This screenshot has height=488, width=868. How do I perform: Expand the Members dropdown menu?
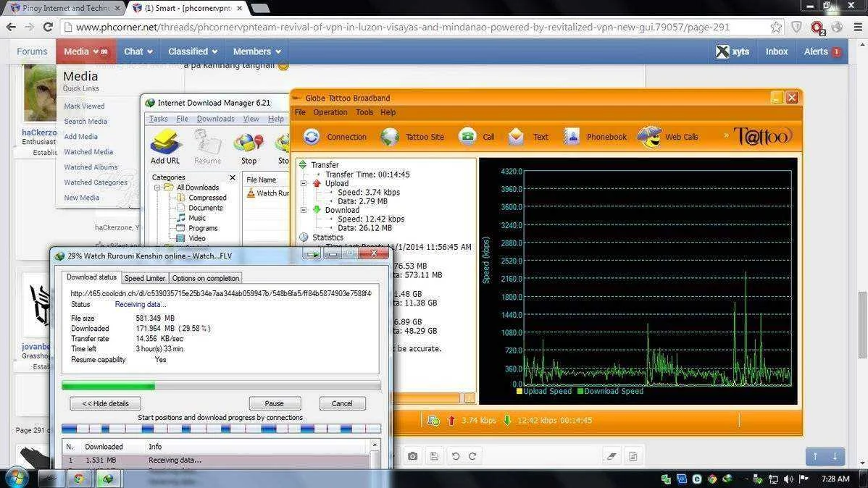pos(257,51)
